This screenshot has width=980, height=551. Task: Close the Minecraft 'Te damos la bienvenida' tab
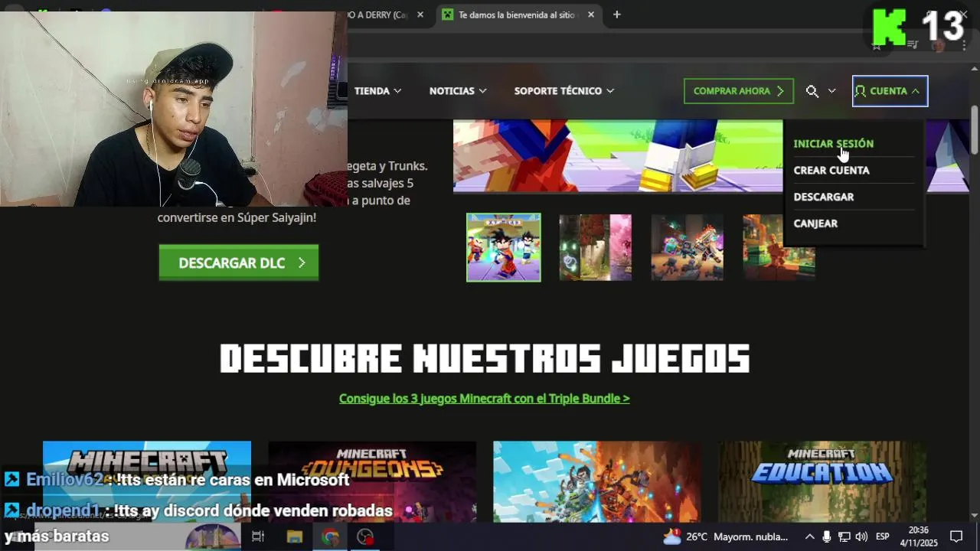pos(593,15)
